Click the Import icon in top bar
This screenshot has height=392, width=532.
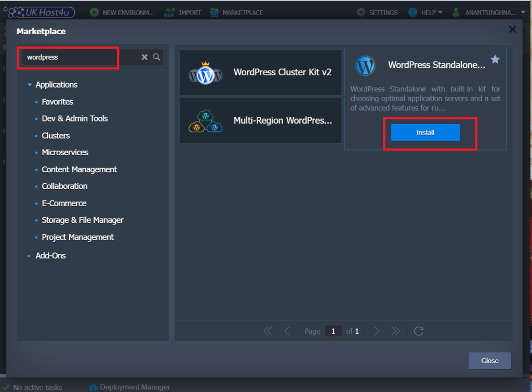tap(169, 12)
